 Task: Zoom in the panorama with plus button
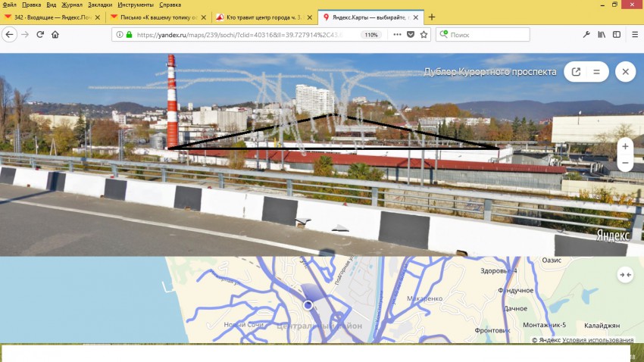[625, 146]
